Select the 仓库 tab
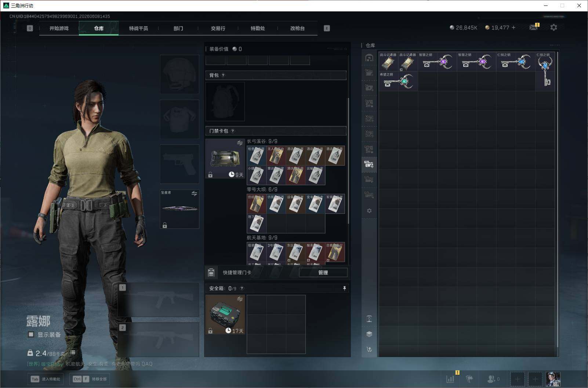The width and height of the screenshot is (588, 388). click(99, 28)
